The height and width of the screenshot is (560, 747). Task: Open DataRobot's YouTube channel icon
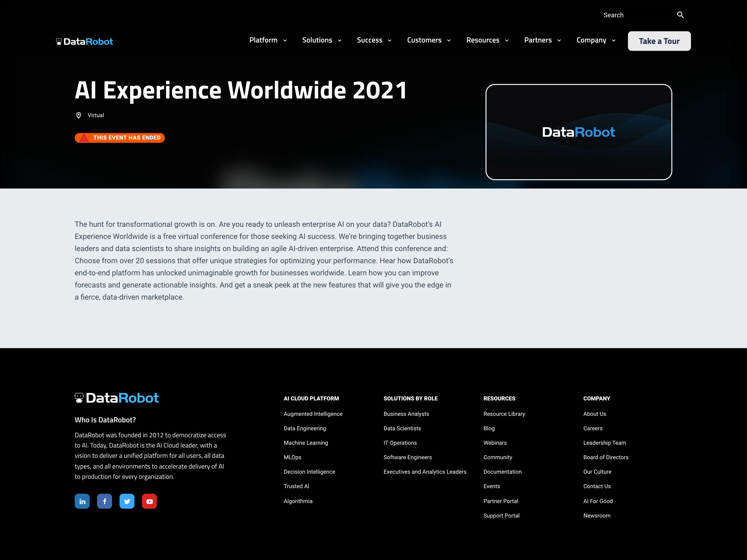click(x=149, y=501)
